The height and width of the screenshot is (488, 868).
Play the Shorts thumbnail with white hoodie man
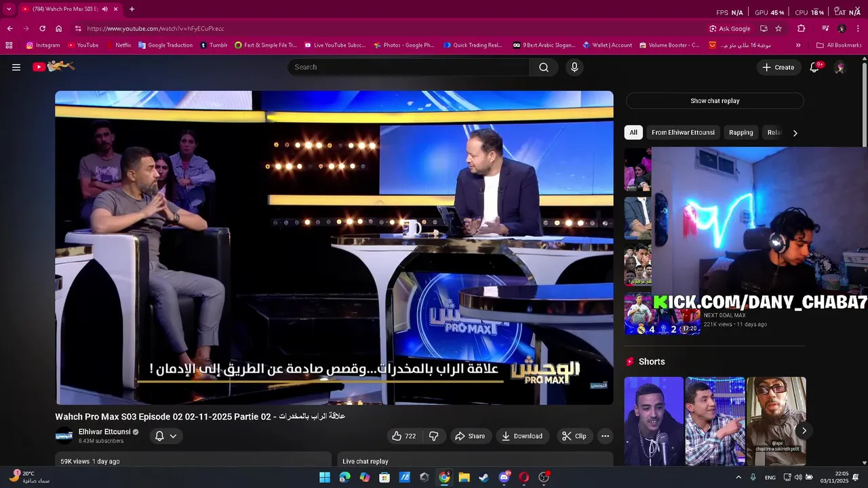pos(654,421)
